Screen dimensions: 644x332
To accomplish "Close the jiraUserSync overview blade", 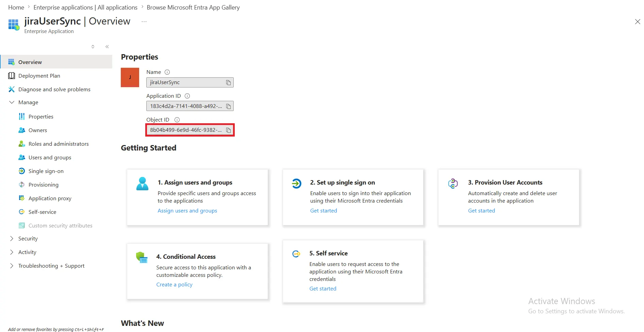I will click(637, 22).
